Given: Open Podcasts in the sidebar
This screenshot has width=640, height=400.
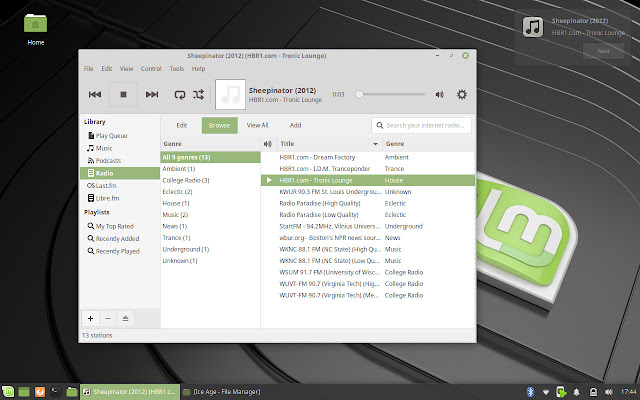Looking at the screenshot, I should (120, 160).
